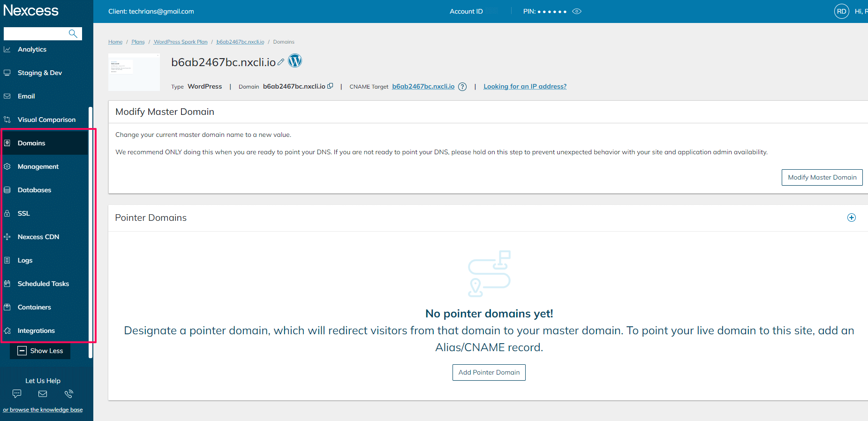Open Staging & Dev section
The height and width of the screenshot is (421, 868).
(x=40, y=73)
